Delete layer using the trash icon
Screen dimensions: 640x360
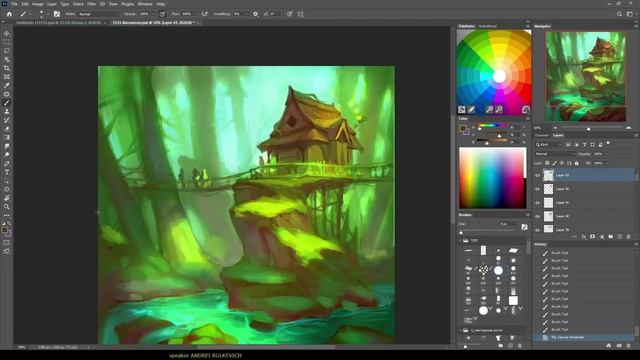629,237
